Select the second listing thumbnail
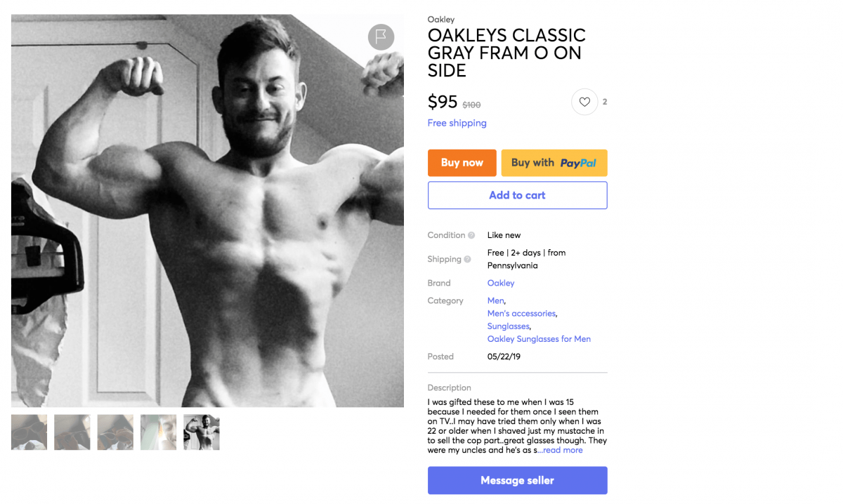The height and width of the screenshot is (504, 843). pos(72,432)
